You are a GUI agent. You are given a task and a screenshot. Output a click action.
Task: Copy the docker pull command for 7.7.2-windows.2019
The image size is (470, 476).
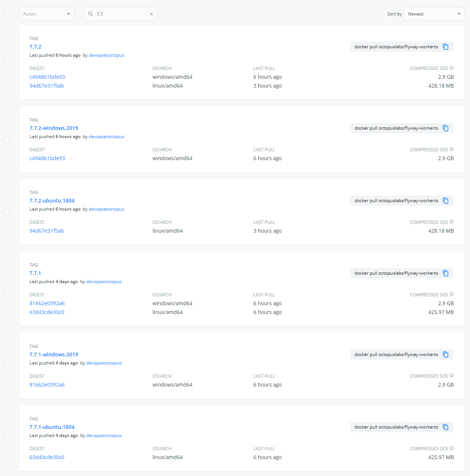tap(446, 128)
